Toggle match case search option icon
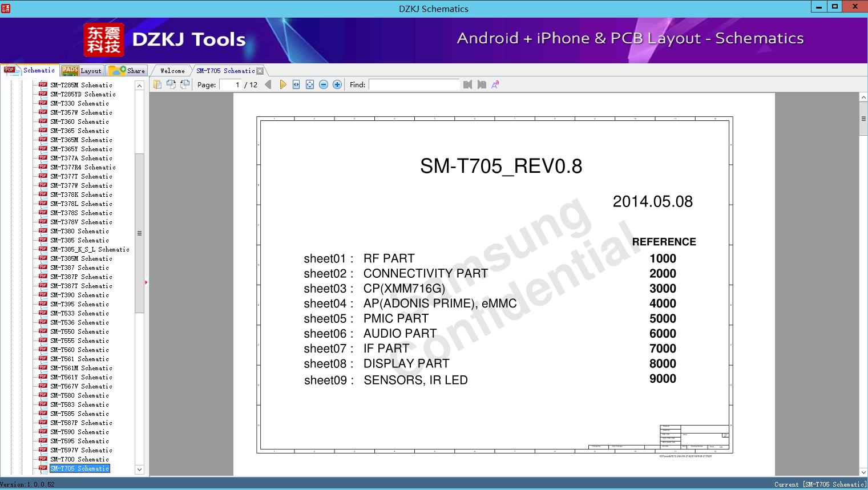This screenshot has width=868, height=490. pos(495,84)
